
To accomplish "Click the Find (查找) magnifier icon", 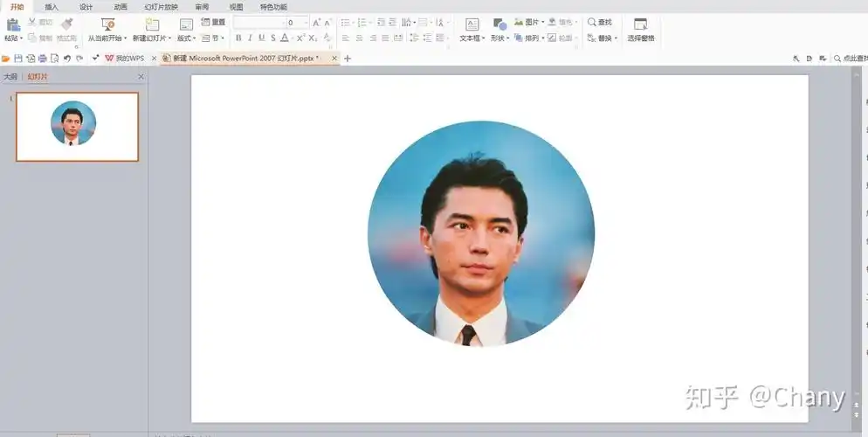I will (x=592, y=22).
